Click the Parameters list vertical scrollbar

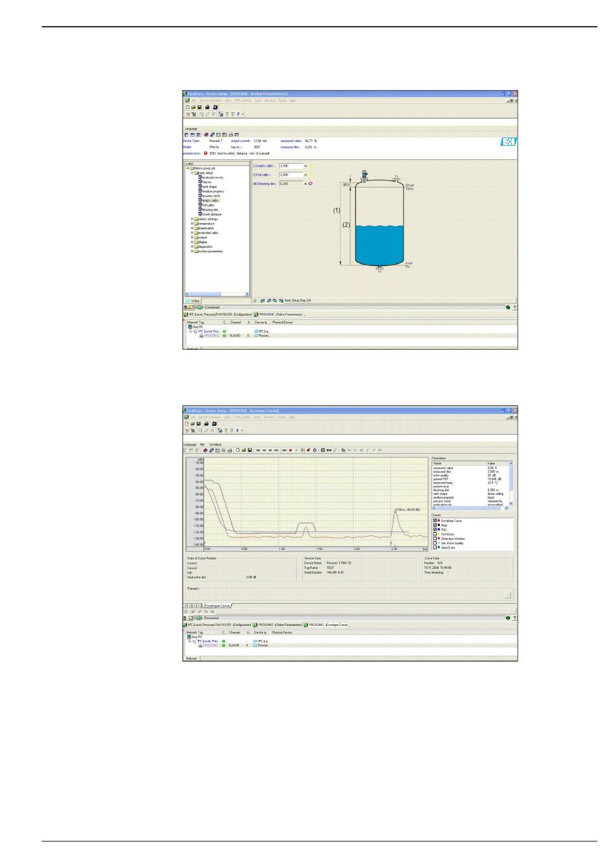click(511, 485)
